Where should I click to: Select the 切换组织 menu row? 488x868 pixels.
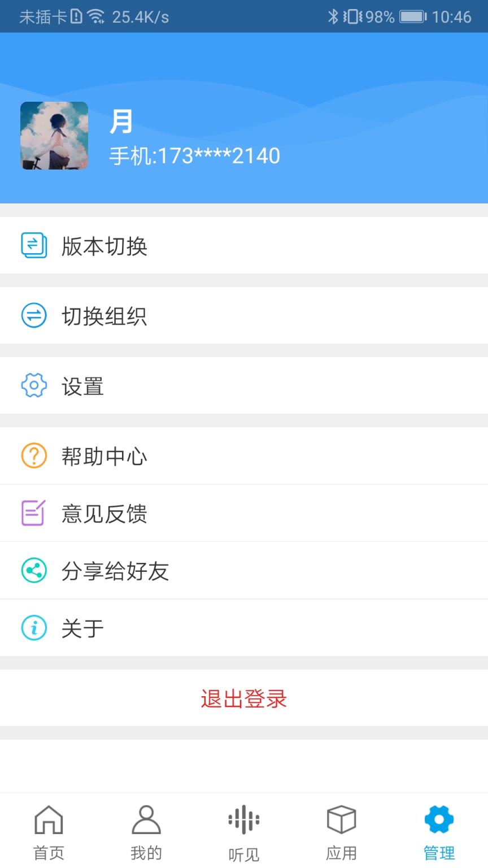169,316
